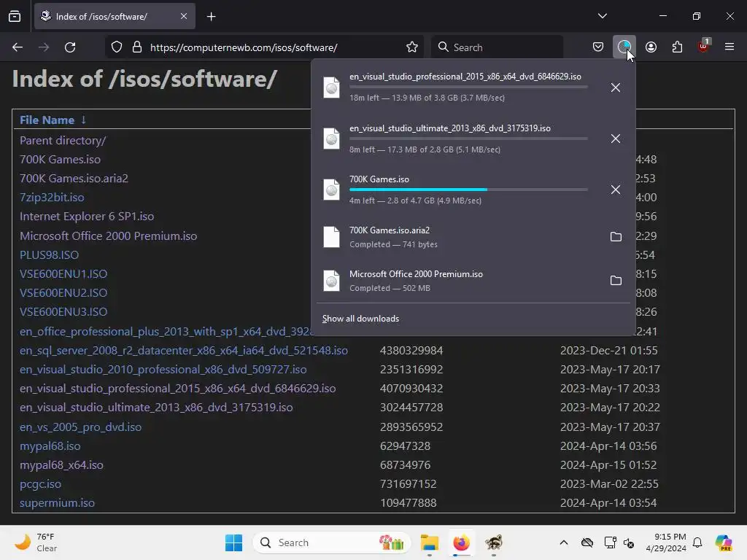747x560 pixels.
Task: Focus the browser Search box
Action: (497, 47)
